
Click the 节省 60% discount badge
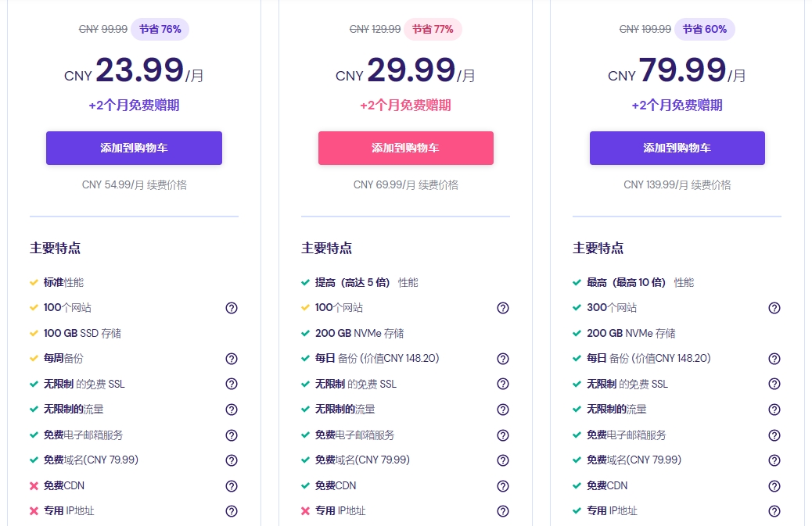click(x=704, y=29)
